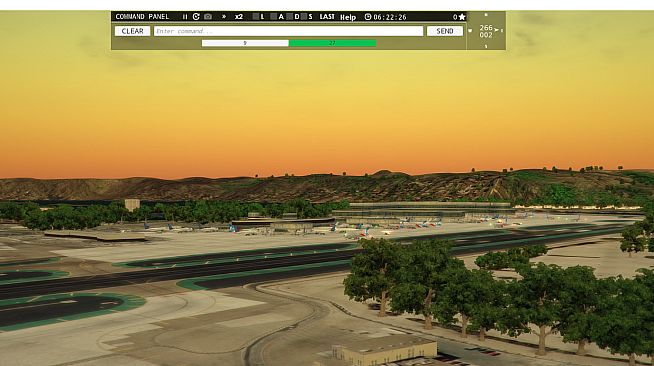Viewport: 654px width, 366px height.
Task: Toggle the S checkbox in command panel
Action: (304, 17)
